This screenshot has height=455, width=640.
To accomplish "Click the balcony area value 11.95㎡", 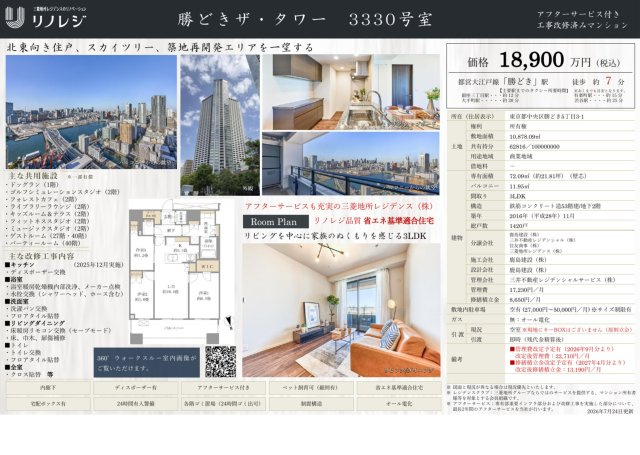I will click(519, 186).
